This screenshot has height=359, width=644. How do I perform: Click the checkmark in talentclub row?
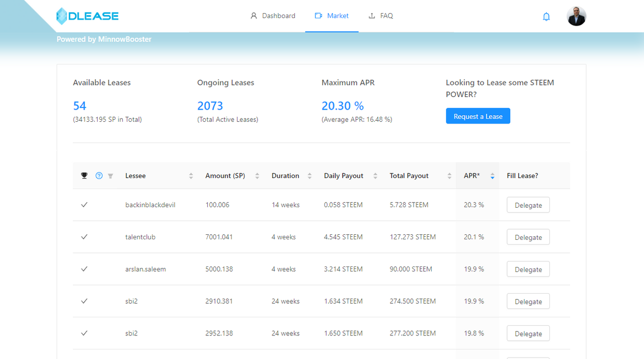[85, 237]
